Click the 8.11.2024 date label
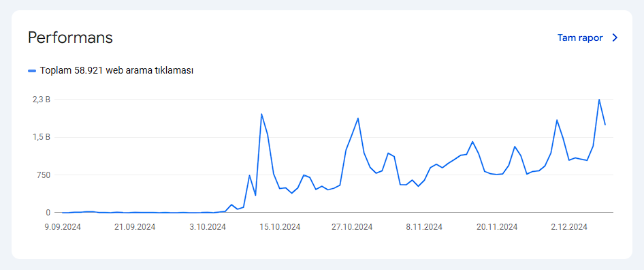Viewport: 644px width, 270px height. [x=424, y=227]
